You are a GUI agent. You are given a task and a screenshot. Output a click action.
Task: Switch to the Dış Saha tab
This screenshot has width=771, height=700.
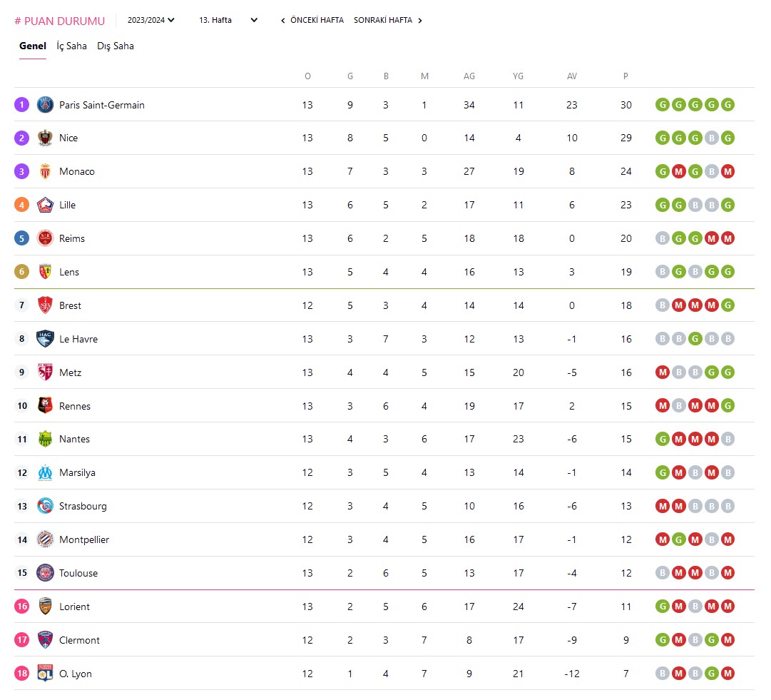(x=116, y=46)
